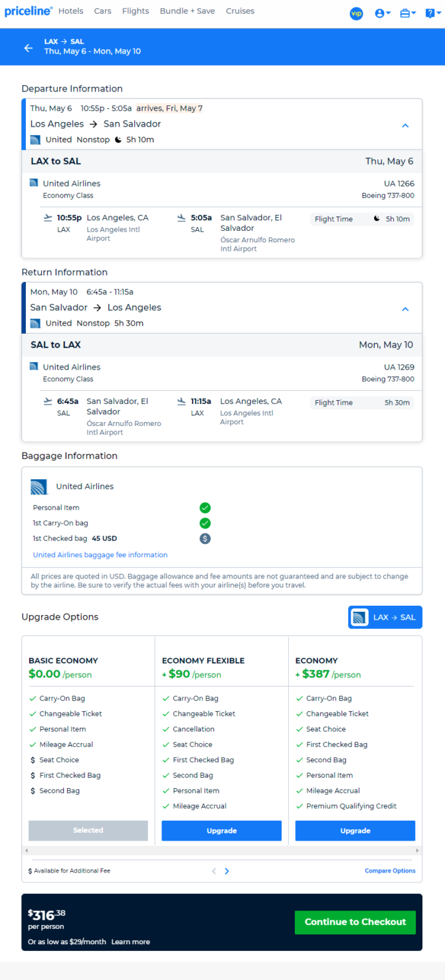This screenshot has width=445, height=980.
Task: Select the LAX → SAL upgrade tab
Action: point(385,617)
